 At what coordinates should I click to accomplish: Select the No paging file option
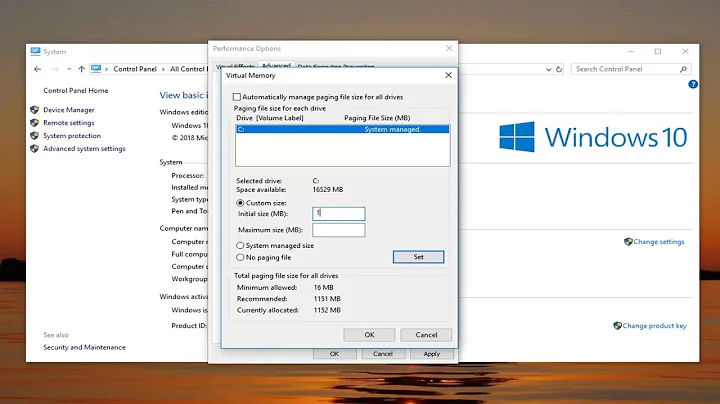click(x=240, y=257)
